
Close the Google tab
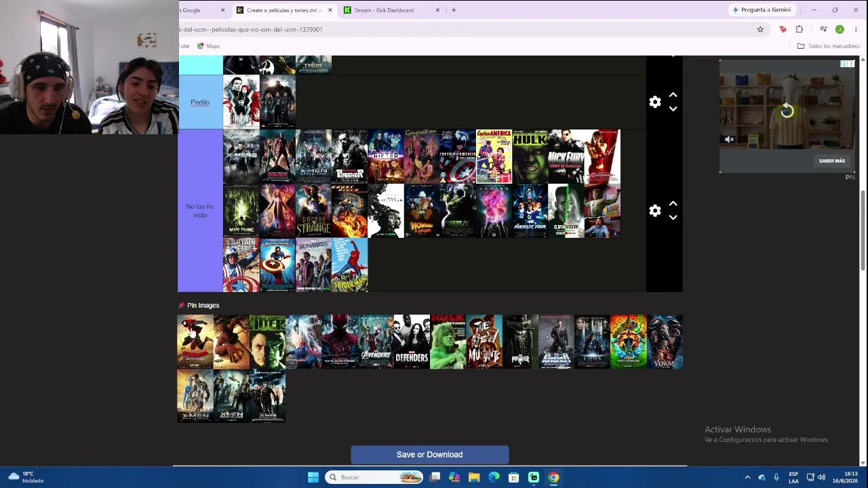(222, 10)
